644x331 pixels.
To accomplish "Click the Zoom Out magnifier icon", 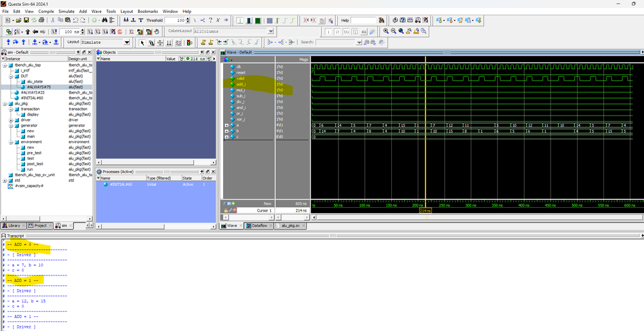I will (x=395, y=31).
